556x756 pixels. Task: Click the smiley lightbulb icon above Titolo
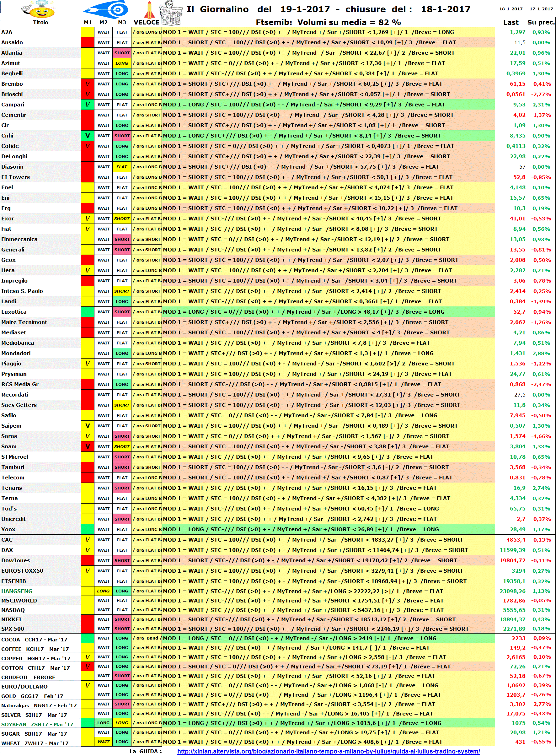38,9
